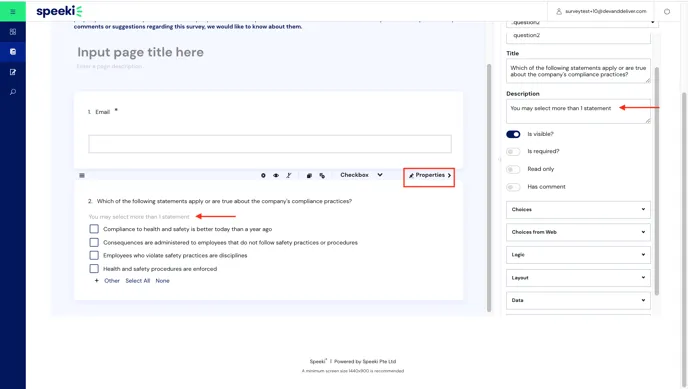Image resolution: width=688 pixels, height=389 pixels.
Task: Open the dashboard grid icon in sidebar
Action: pos(13,32)
